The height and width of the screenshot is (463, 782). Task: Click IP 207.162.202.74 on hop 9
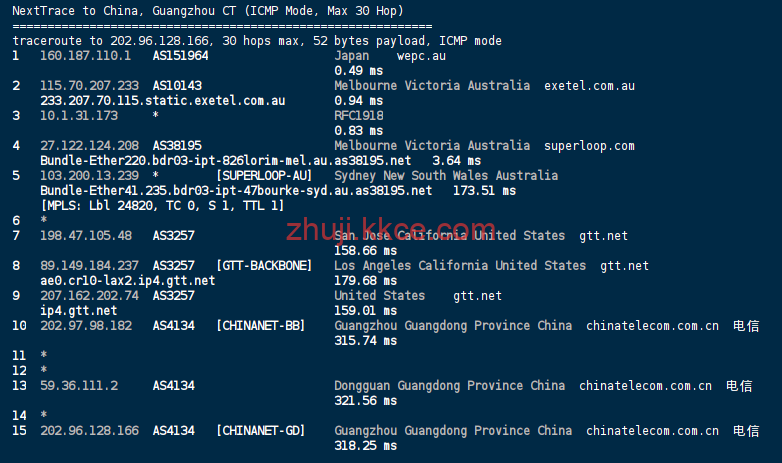point(90,295)
